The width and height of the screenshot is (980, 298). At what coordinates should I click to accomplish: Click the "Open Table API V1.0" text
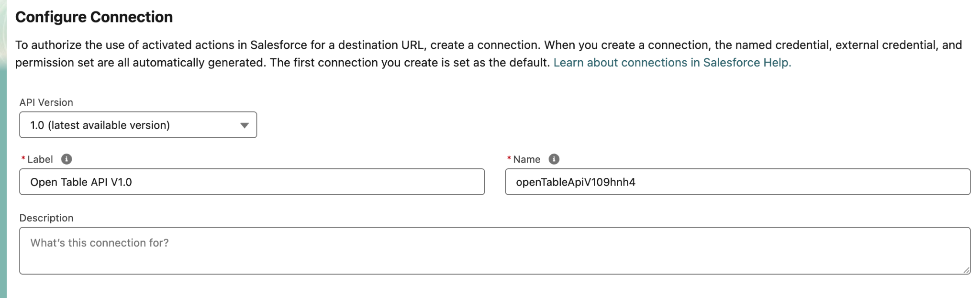pos(81,182)
